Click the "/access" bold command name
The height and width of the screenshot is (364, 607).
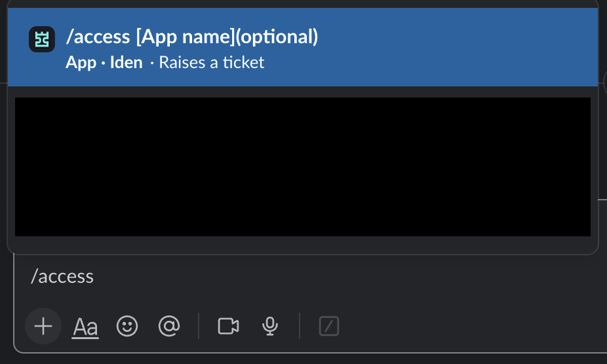point(99,37)
